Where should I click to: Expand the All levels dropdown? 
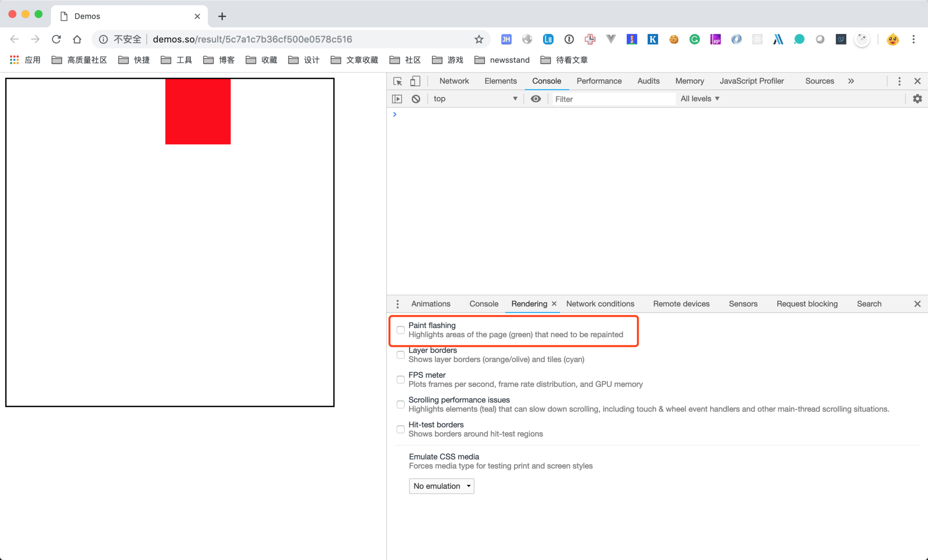click(700, 99)
